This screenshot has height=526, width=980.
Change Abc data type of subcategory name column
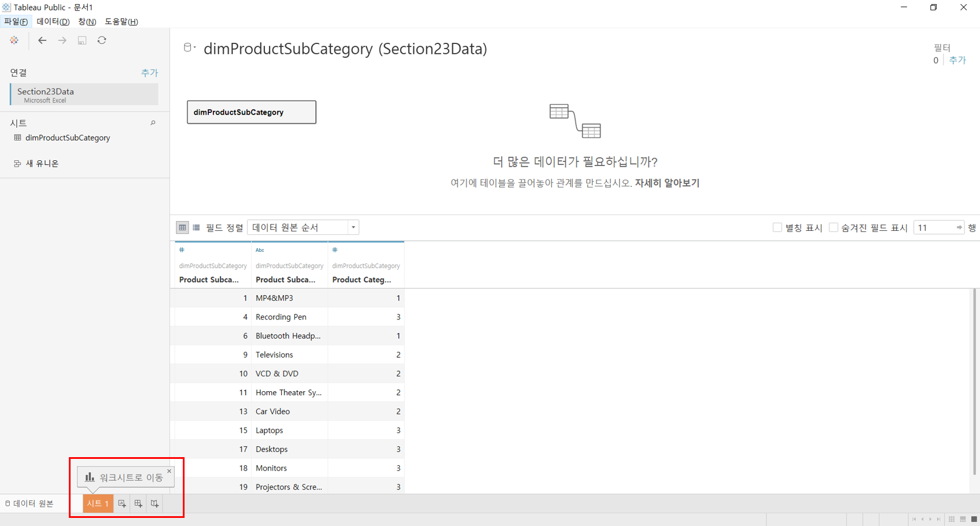260,250
